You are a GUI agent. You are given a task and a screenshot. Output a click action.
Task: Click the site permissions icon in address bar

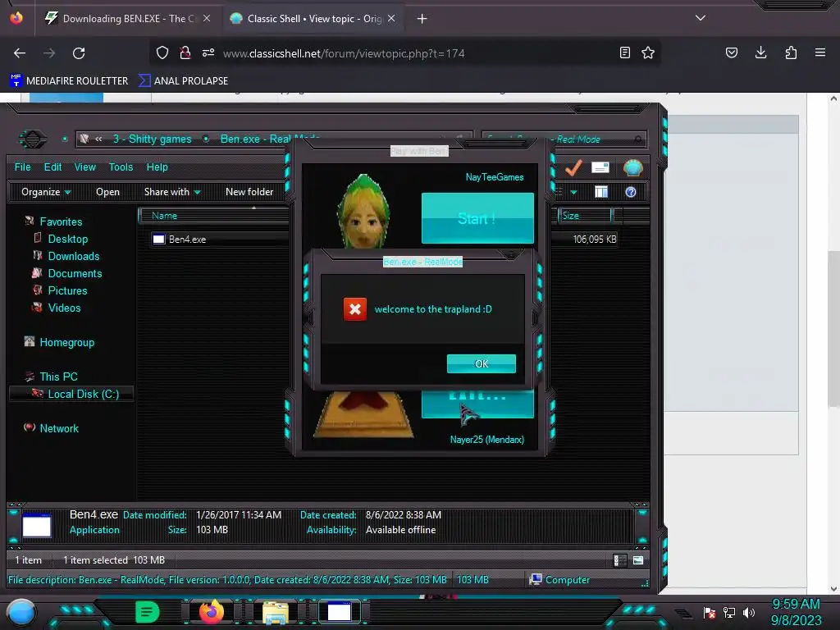click(x=208, y=52)
